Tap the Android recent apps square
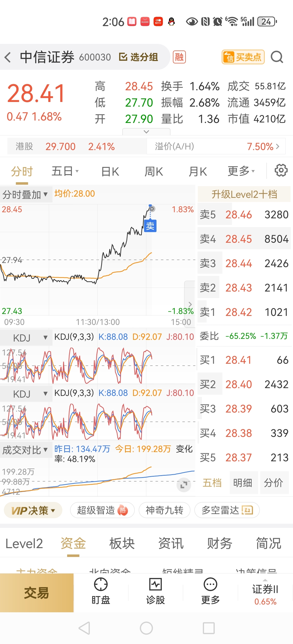 209,628
